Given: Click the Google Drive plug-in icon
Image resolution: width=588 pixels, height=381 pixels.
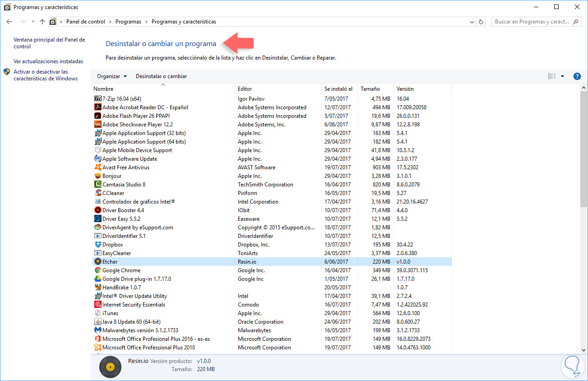Looking at the screenshot, I should click(x=98, y=279).
